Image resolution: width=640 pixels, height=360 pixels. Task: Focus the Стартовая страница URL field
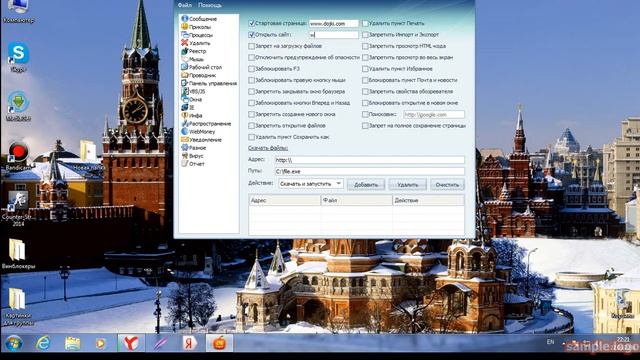(333, 24)
